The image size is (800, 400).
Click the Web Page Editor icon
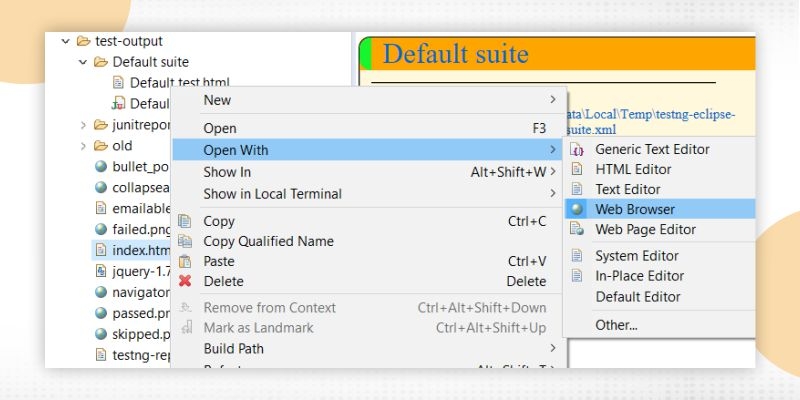576,229
